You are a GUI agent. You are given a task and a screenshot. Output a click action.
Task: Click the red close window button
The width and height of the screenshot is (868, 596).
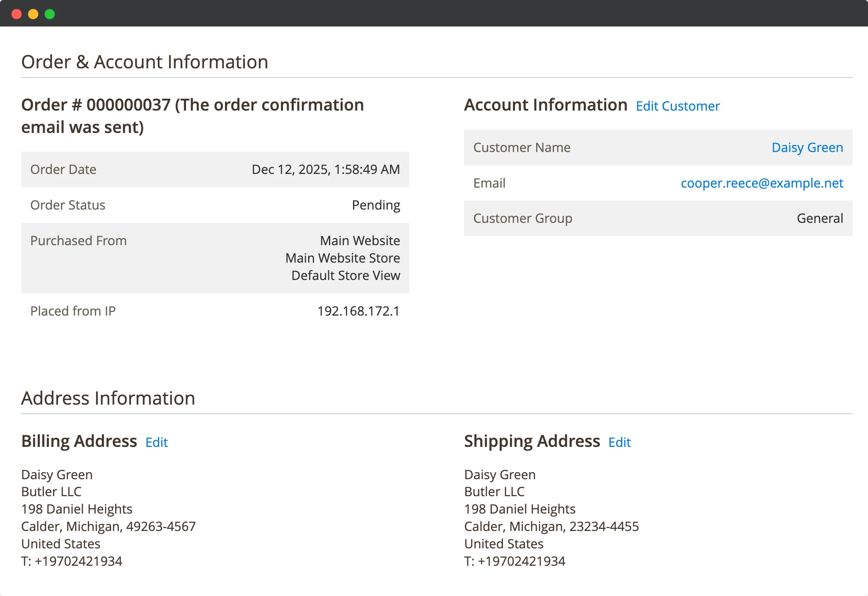pos(17,14)
